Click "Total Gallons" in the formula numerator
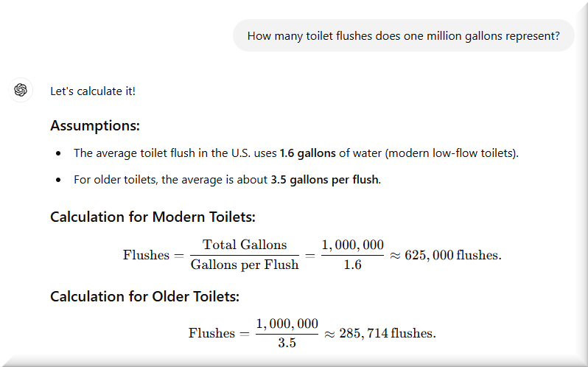 245,245
